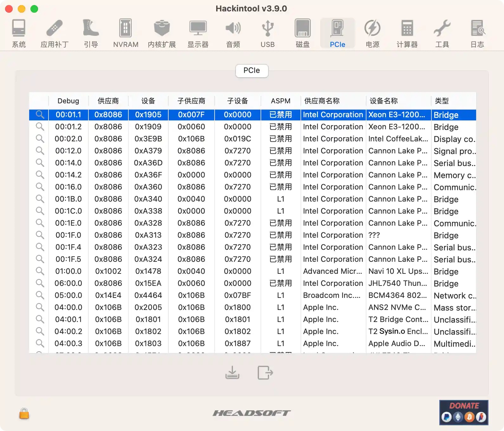Click the Signal pro.. type cell

(454, 151)
